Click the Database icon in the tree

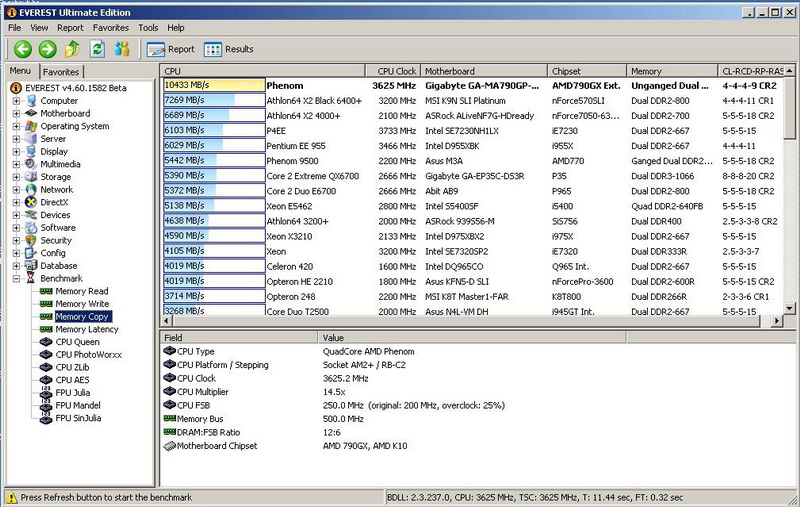coord(31,266)
